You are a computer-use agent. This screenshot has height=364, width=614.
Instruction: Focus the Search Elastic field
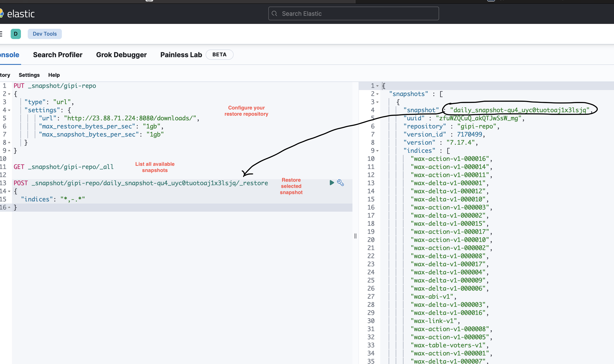tap(353, 13)
